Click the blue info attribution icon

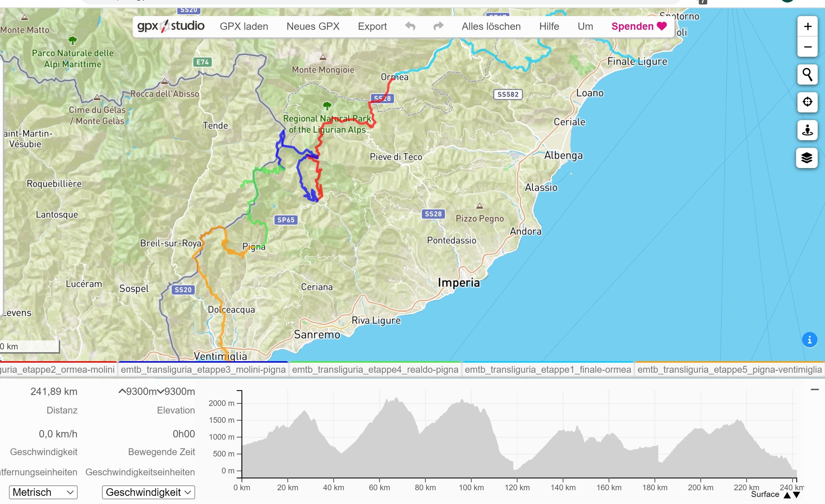pos(810,340)
